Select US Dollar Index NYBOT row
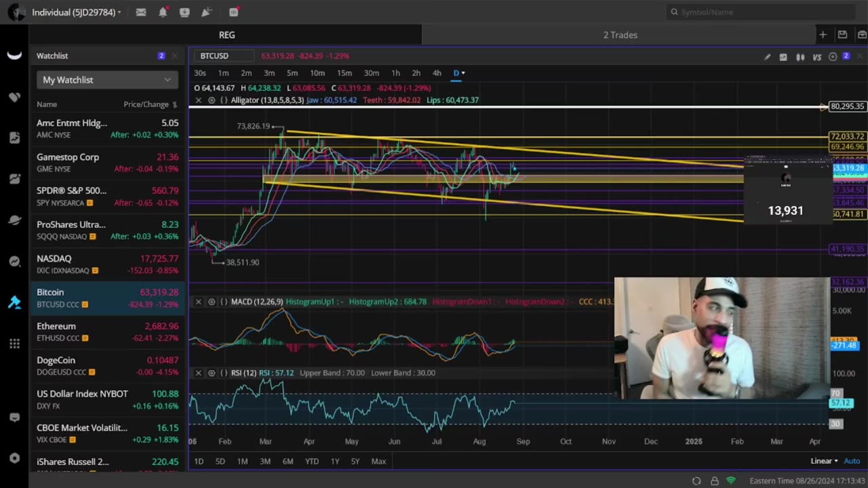Screen dimensions: 868x488 [107, 400]
